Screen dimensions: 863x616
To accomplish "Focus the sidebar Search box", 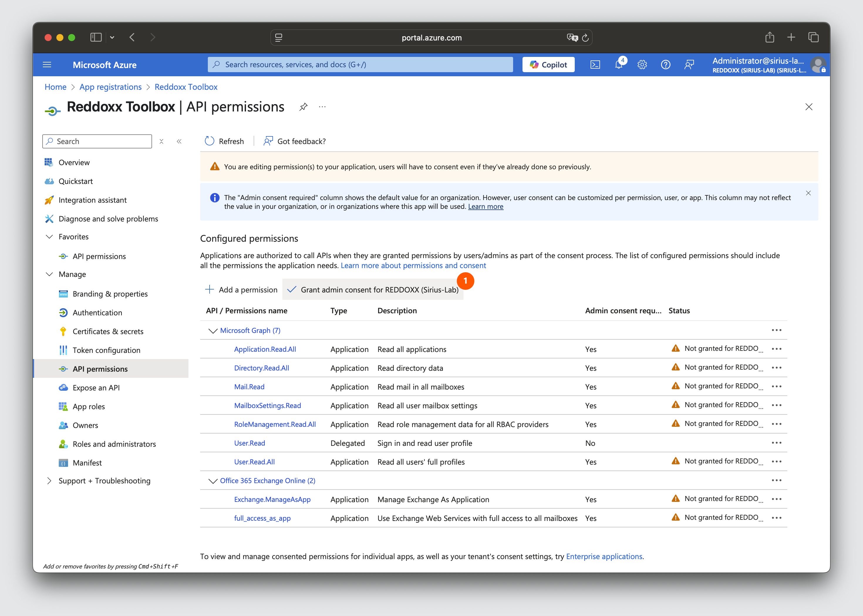I will tap(97, 141).
